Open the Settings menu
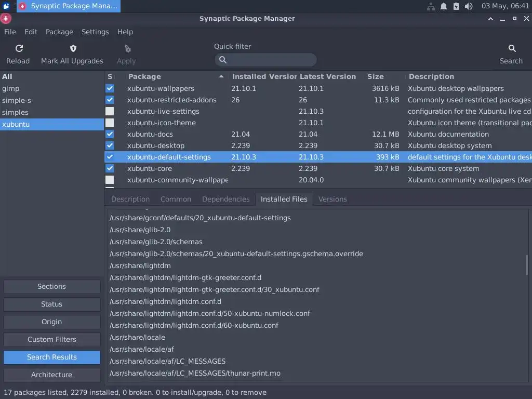The height and width of the screenshot is (399, 532). pyautogui.click(x=95, y=32)
